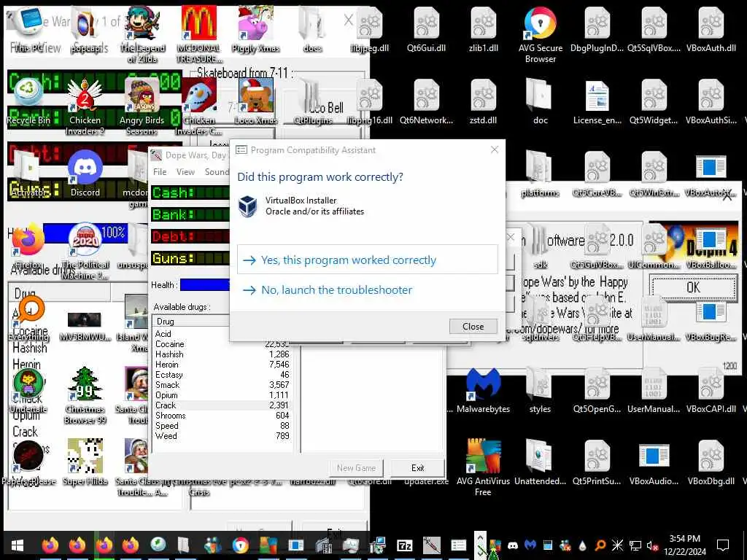747x560 pixels.
Task: Launch the Loco Xmas desktop shortcut
Action: point(256,101)
